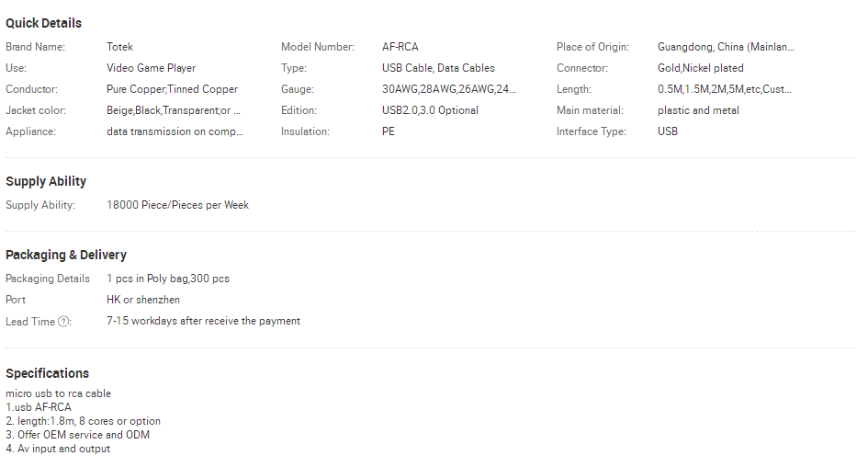The height and width of the screenshot is (467, 868).
Task: Click the Connector value Gold,Nickel plated
Action: [701, 68]
